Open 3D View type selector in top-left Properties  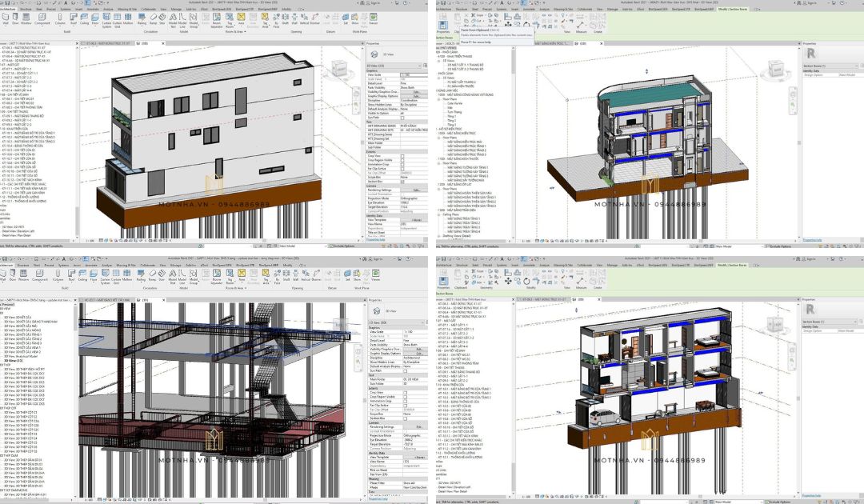[x=394, y=66]
